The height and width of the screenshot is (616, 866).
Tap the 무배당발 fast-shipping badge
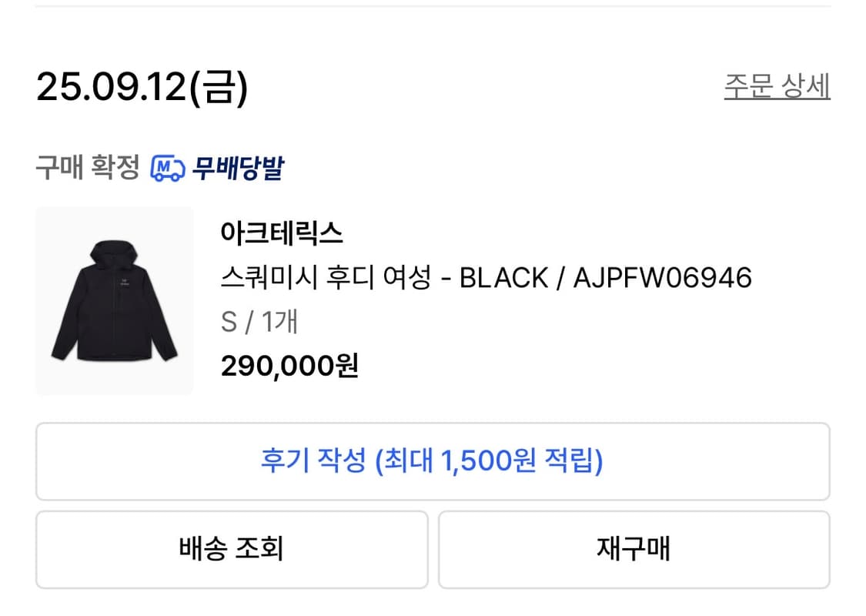click(239, 166)
